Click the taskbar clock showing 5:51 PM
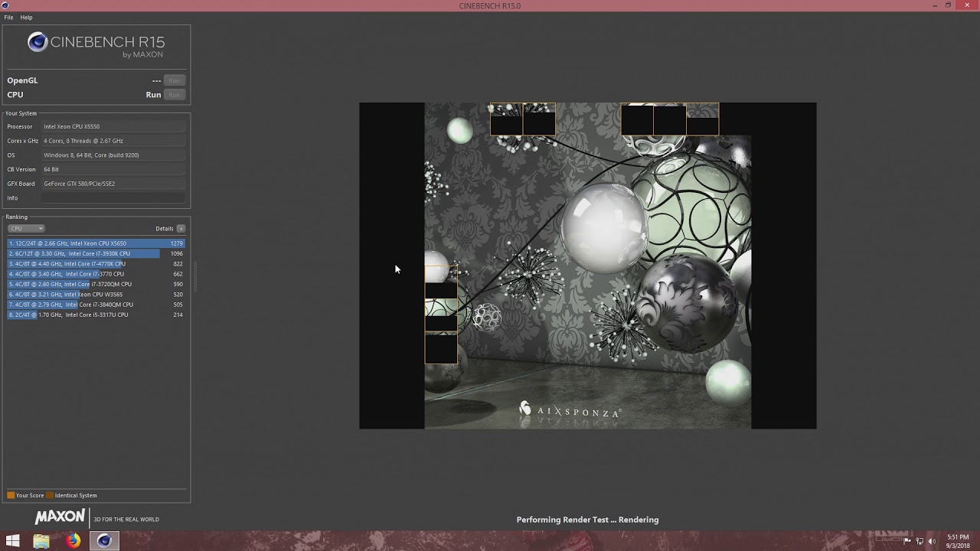The height and width of the screenshot is (551, 980). [x=958, y=541]
